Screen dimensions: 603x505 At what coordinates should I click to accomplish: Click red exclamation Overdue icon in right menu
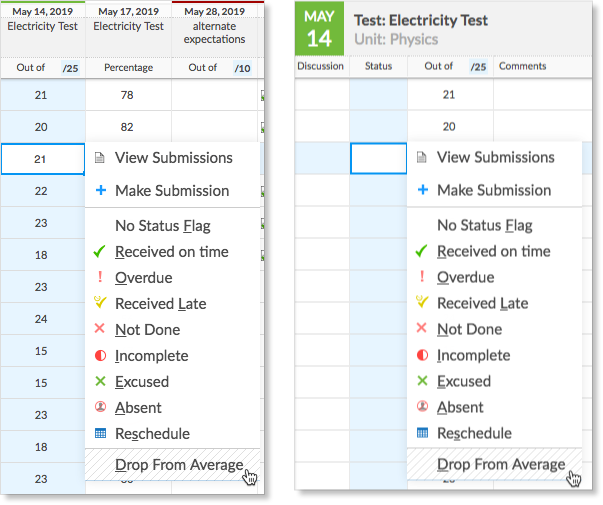pos(422,277)
